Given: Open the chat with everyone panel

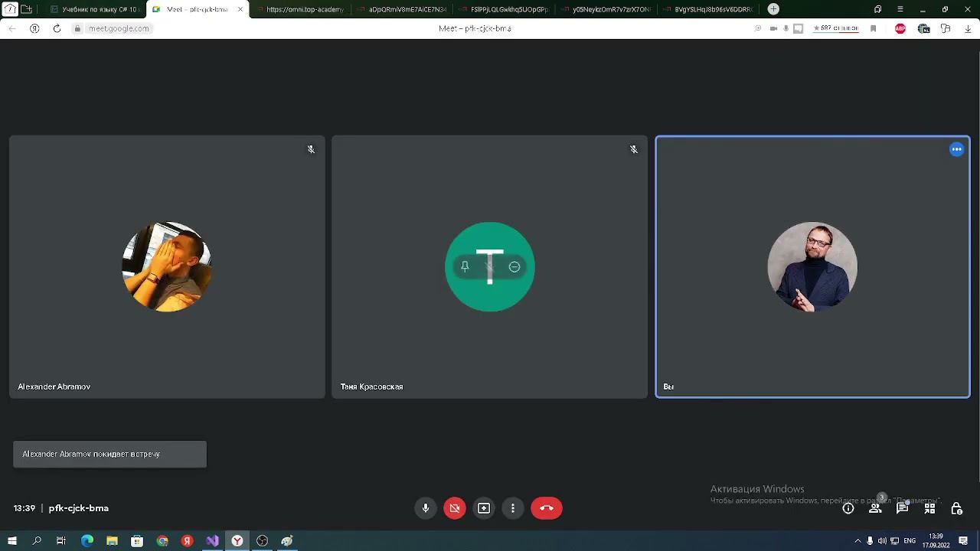Looking at the screenshot, I should tap(903, 508).
